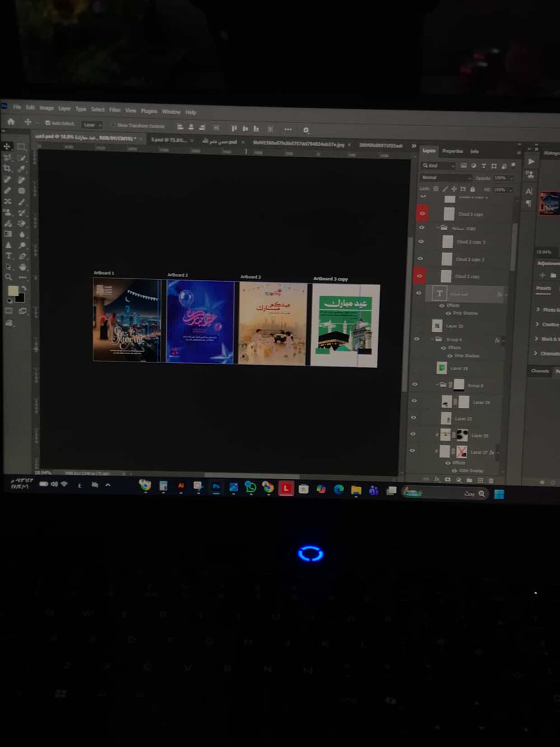Open the three-dots more align options
Viewport: 560px width, 747px height.
coord(287,129)
